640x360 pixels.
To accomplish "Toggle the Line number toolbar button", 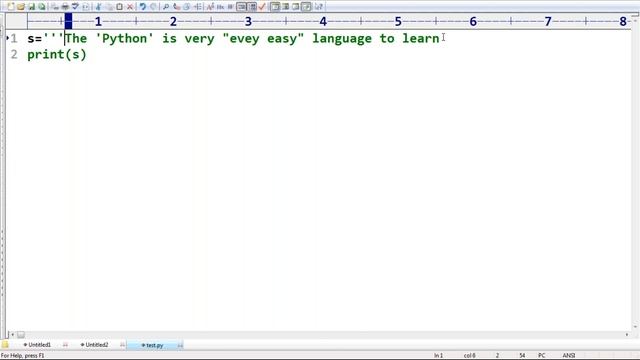I will tap(252, 7).
